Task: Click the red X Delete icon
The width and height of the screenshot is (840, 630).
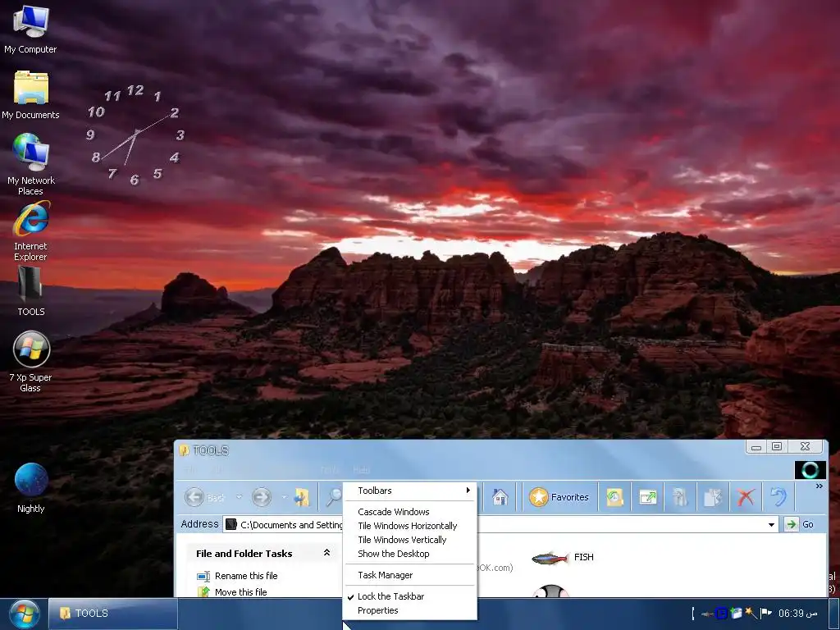Action: coord(746,497)
